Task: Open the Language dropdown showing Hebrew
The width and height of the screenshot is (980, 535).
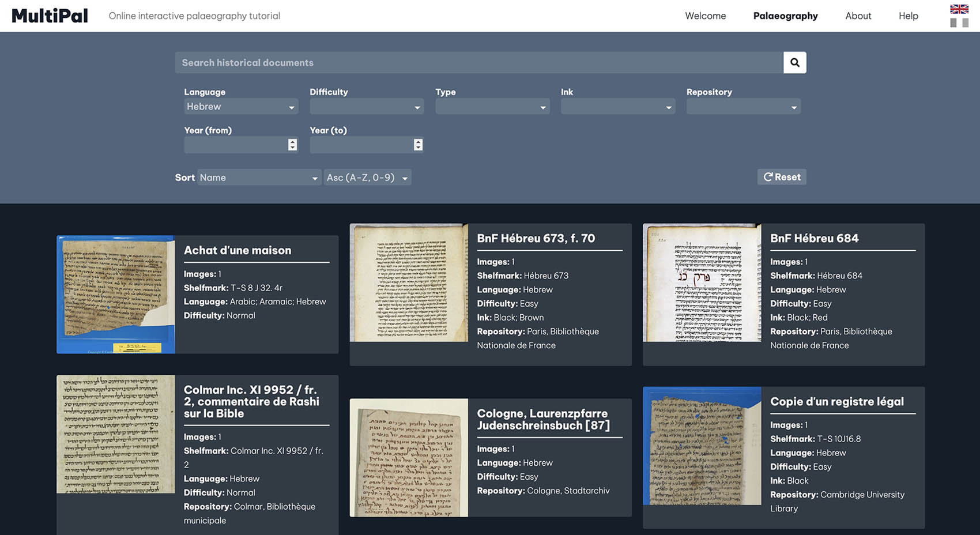Action: [x=240, y=106]
